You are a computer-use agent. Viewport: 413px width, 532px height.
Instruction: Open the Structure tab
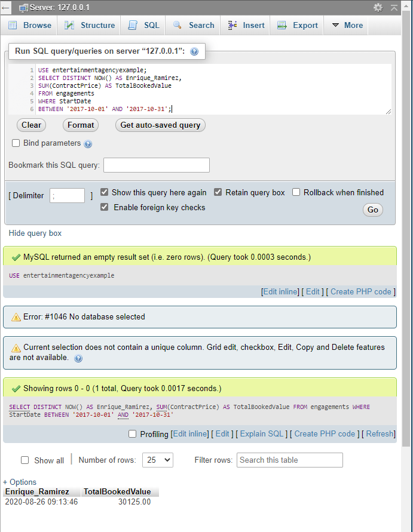click(90, 25)
